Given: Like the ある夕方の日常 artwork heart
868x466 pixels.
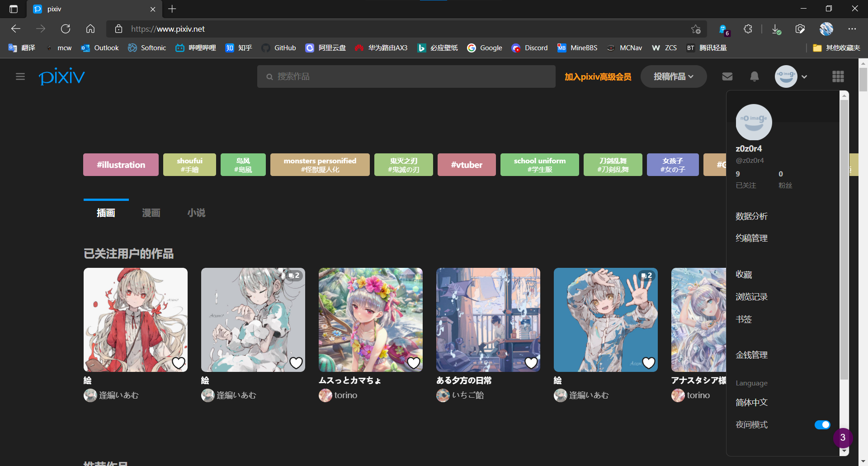Looking at the screenshot, I should (531, 363).
